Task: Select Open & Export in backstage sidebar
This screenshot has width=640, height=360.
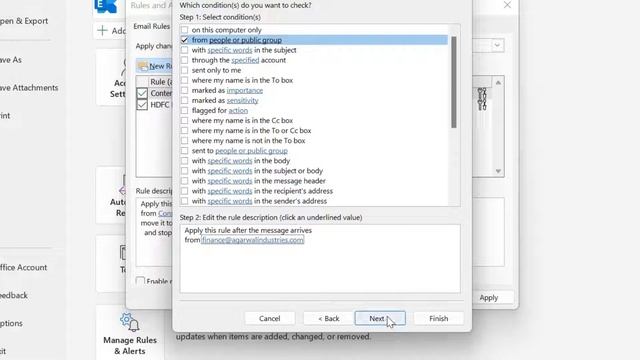Action: [24, 21]
